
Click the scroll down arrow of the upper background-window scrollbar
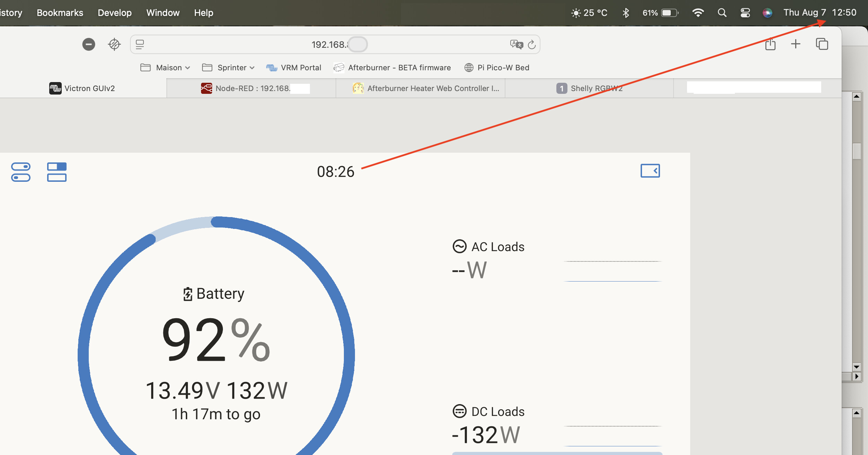(x=857, y=367)
